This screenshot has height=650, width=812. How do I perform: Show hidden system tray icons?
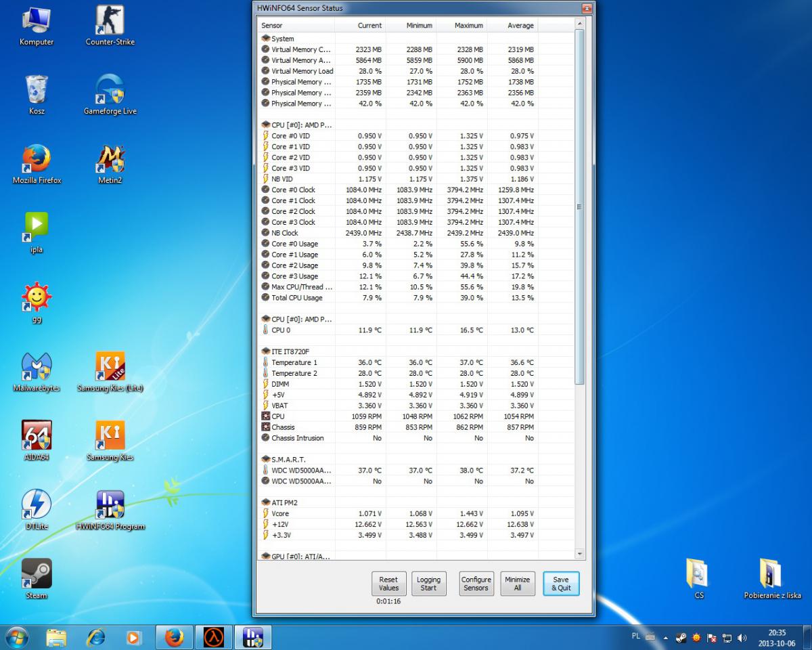coord(665,637)
